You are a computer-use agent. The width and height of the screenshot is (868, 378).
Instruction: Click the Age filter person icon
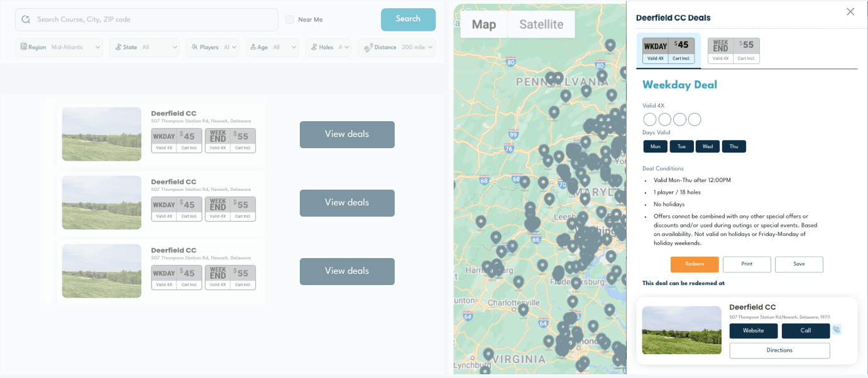(253, 47)
